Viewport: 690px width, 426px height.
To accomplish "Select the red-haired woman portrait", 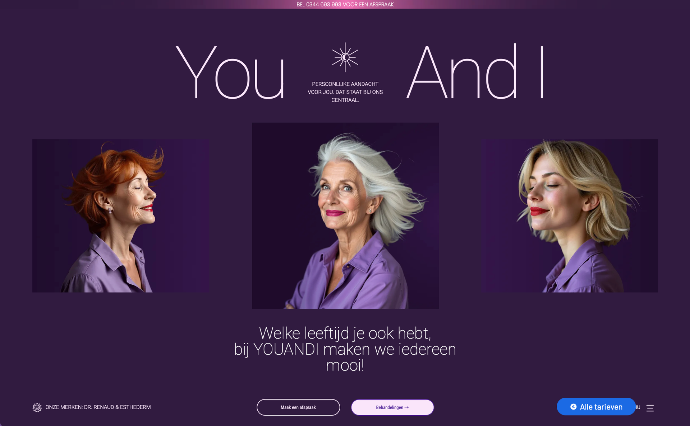I will point(121,216).
